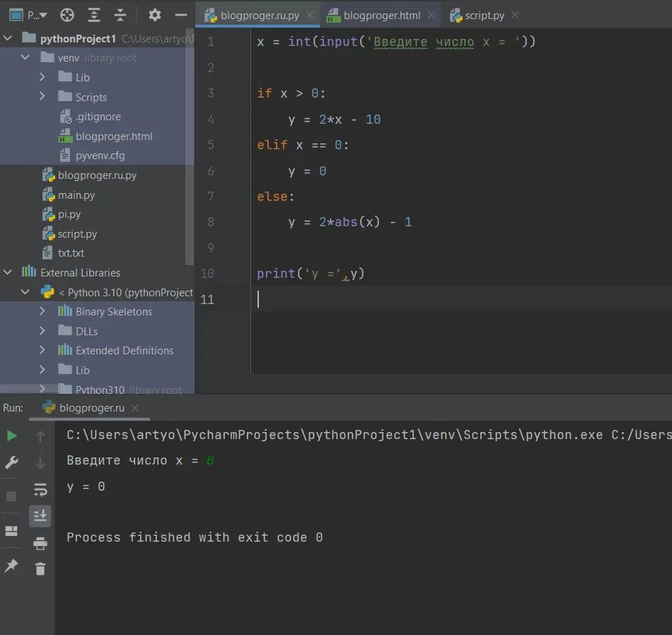Expand the Lib folder under Python 3.10

[x=42, y=370]
